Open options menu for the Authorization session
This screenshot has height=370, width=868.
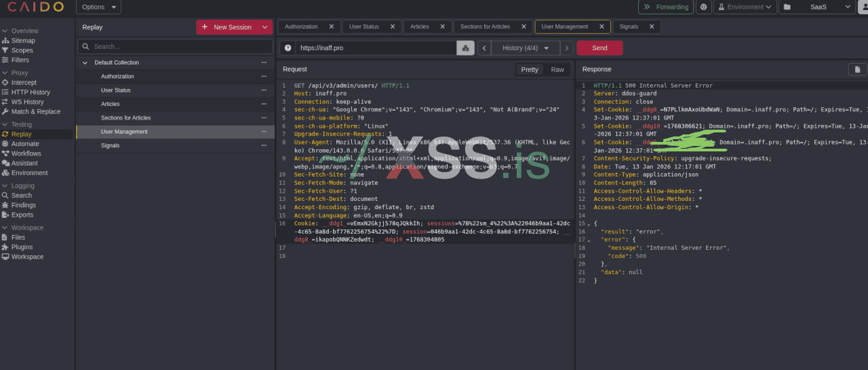coord(264,76)
